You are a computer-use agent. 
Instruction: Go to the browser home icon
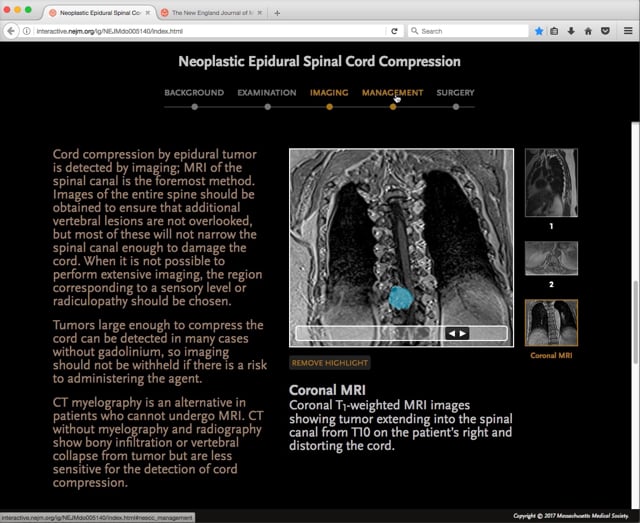click(588, 31)
